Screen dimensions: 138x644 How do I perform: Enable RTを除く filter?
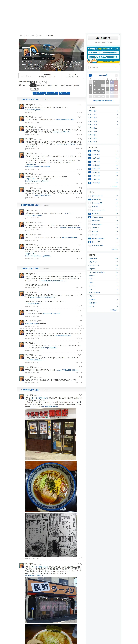69,86
